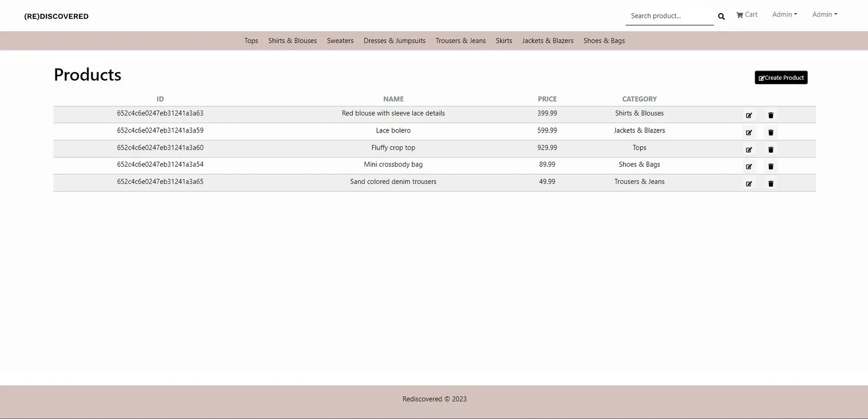Expand the rightmost Admin dropdown in the header
This screenshot has width=868, height=419.
(x=825, y=15)
